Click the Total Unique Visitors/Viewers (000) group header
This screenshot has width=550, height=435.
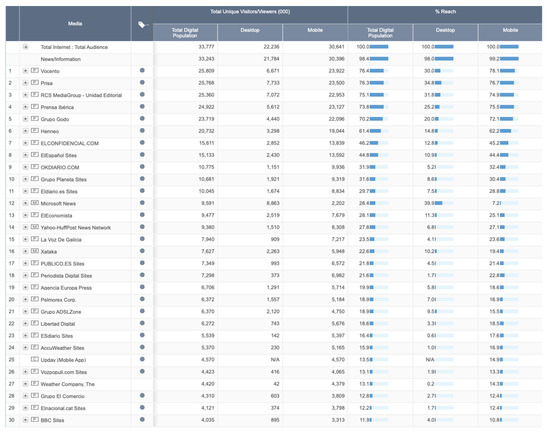(250, 12)
